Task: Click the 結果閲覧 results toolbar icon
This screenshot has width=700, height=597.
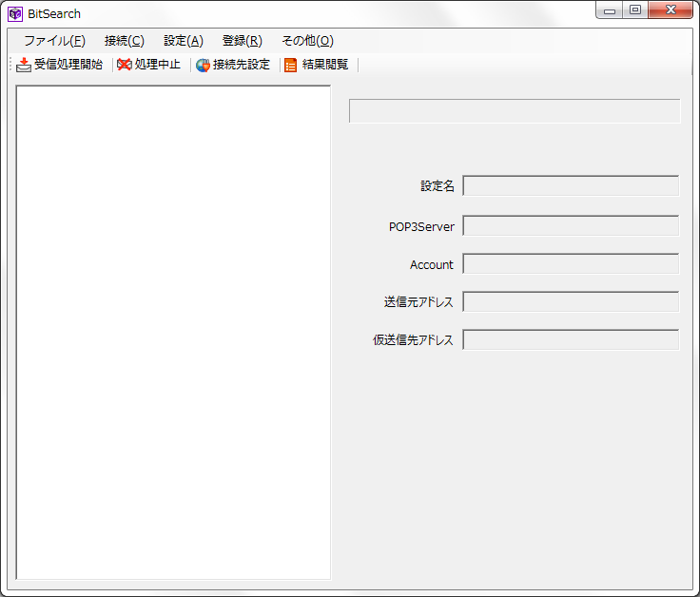Action: pyautogui.click(x=291, y=65)
